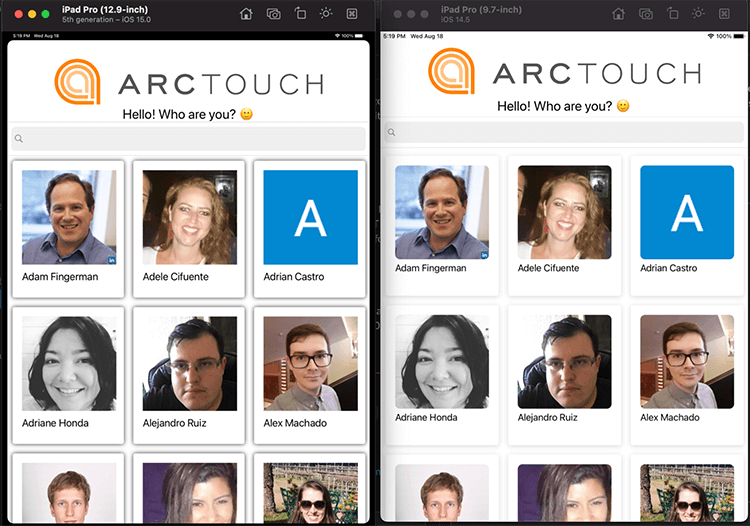Screen dimensions: 750x526
Task: Select Adriane Honda photo in 12.9-inch simulator
Action: pos(69,363)
